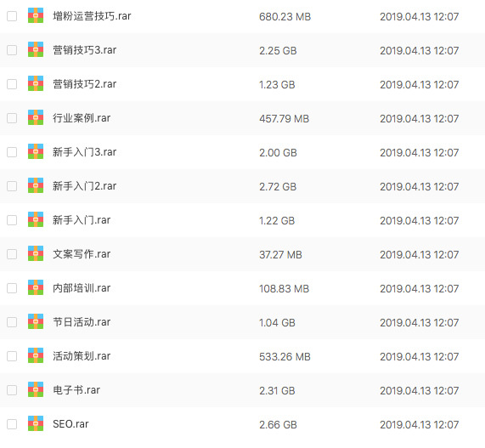
Task: Click the 2.31 GB size of 电子书.rar
Action: (277, 391)
